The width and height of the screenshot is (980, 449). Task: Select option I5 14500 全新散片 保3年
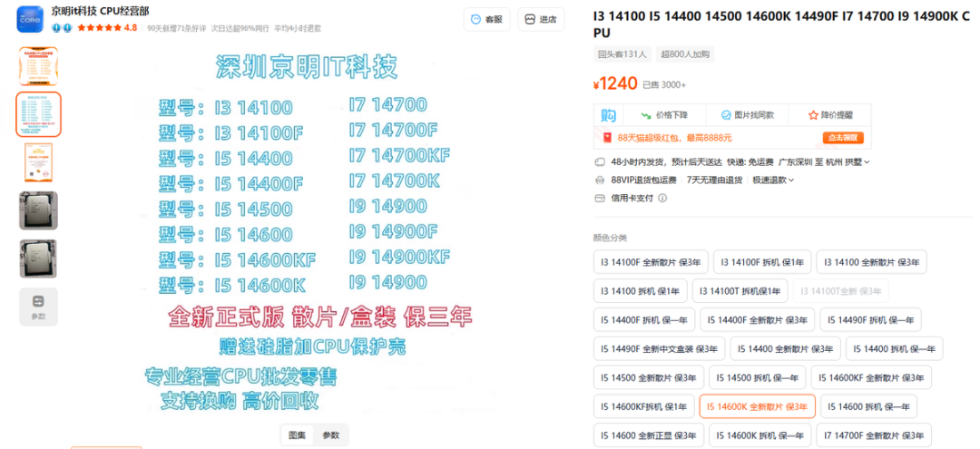click(649, 377)
